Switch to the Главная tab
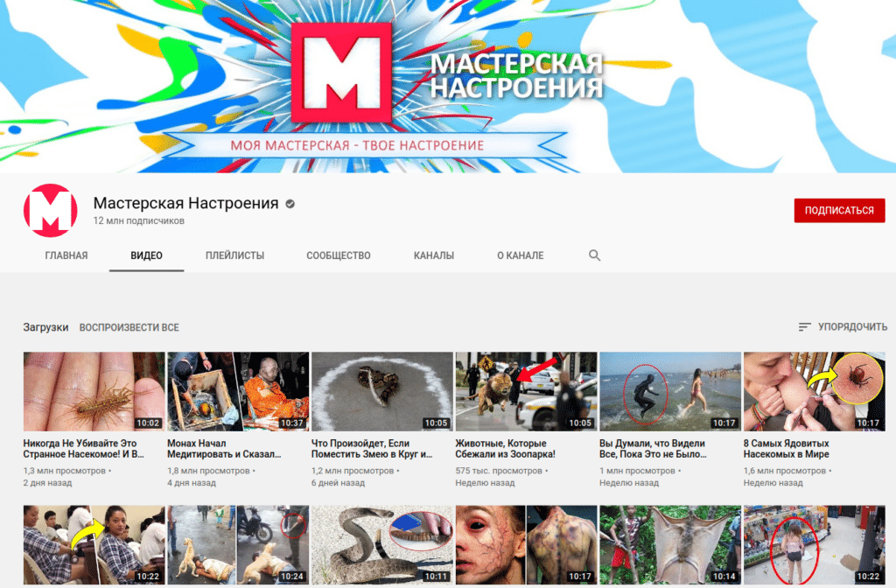Screen dimensions: 896x588 [66, 255]
